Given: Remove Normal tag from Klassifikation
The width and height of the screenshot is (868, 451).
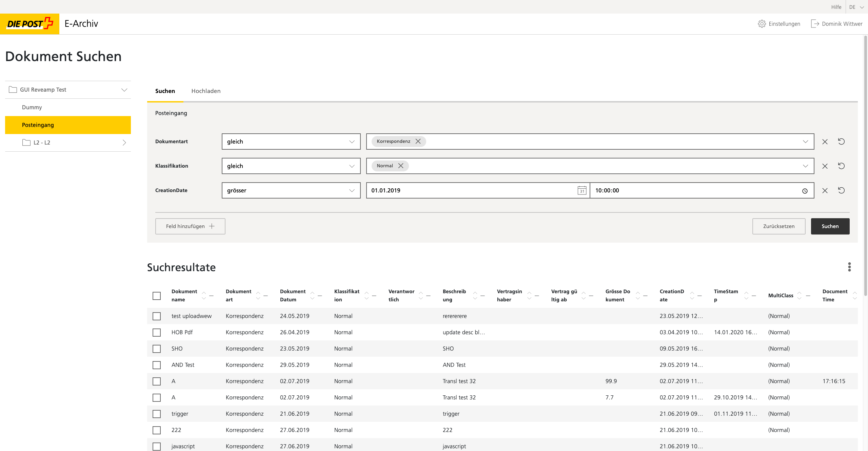Looking at the screenshot, I should click(401, 166).
